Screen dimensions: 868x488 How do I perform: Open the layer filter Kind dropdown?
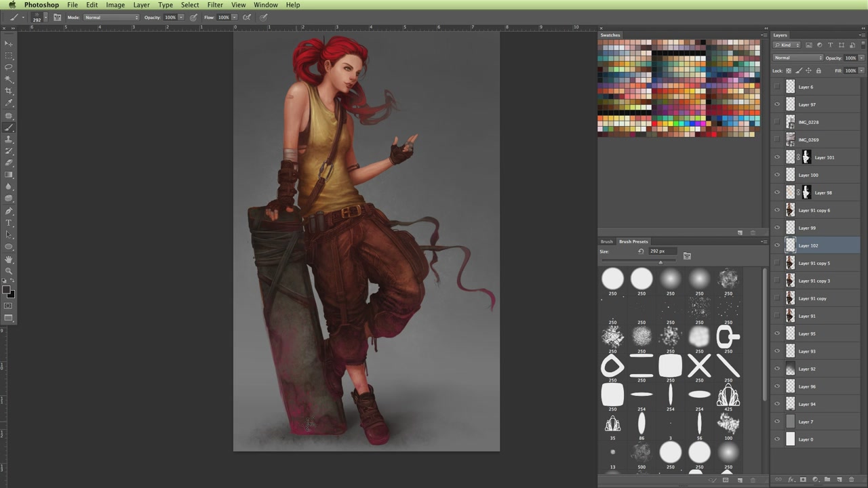787,45
